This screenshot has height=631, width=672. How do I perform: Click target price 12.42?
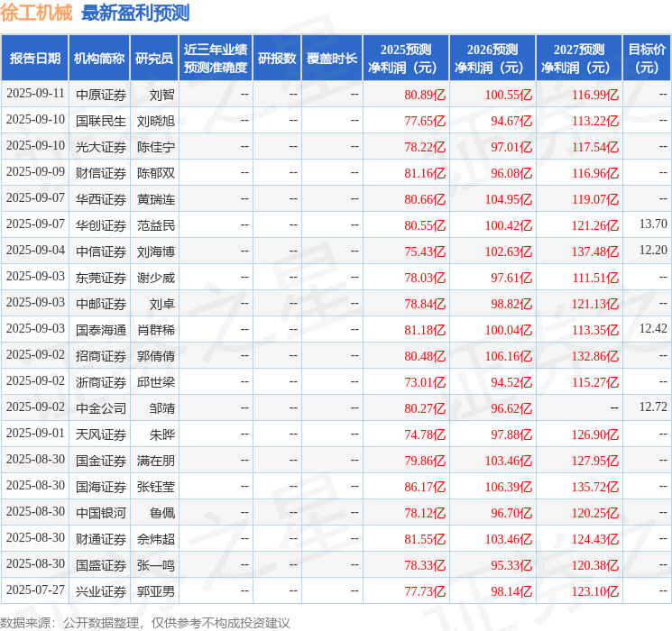[x=653, y=328]
